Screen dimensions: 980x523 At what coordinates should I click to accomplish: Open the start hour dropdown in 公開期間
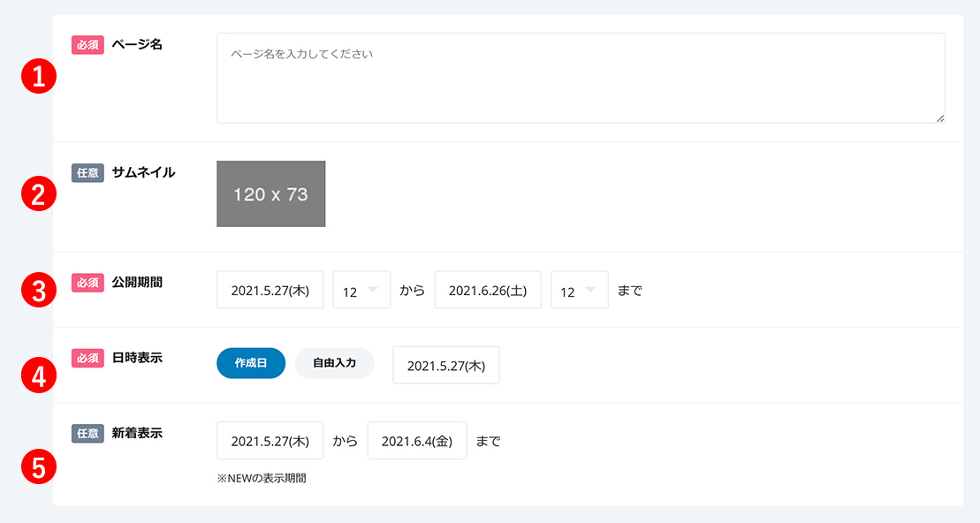click(362, 290)
